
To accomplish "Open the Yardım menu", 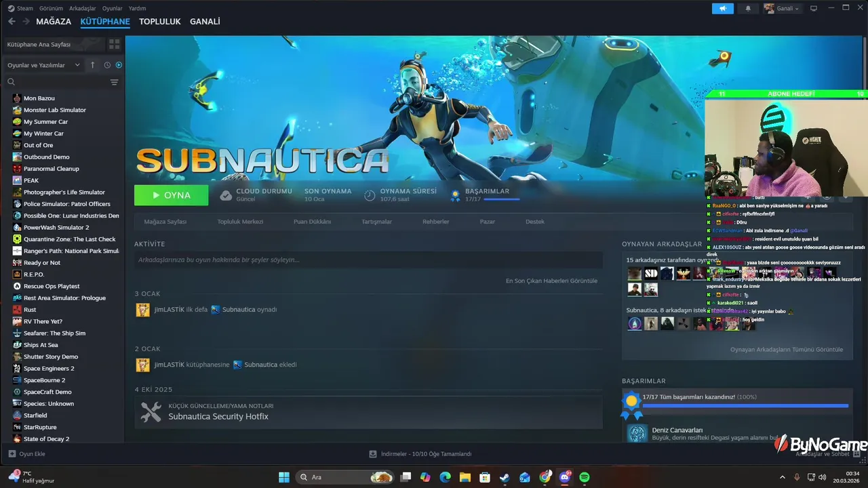I will tap(138, 8).
